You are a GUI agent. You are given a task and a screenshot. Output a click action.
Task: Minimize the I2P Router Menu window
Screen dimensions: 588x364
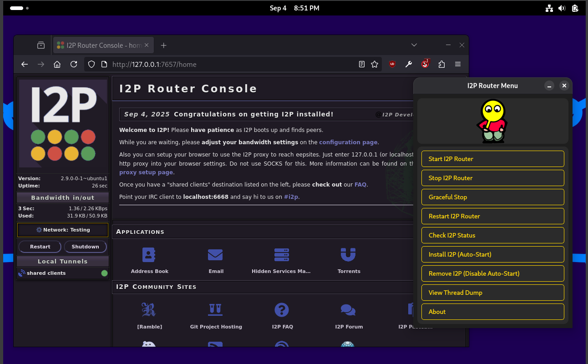(549, 86)
